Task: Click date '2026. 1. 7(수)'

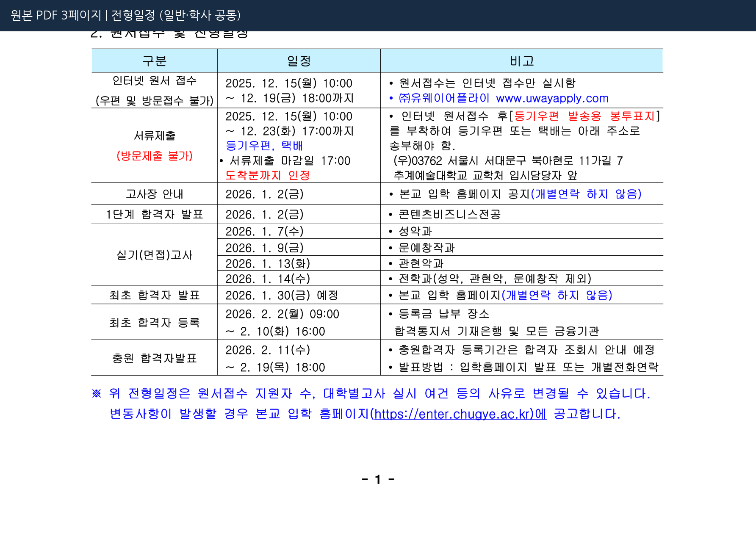Action: pos(264,231)
